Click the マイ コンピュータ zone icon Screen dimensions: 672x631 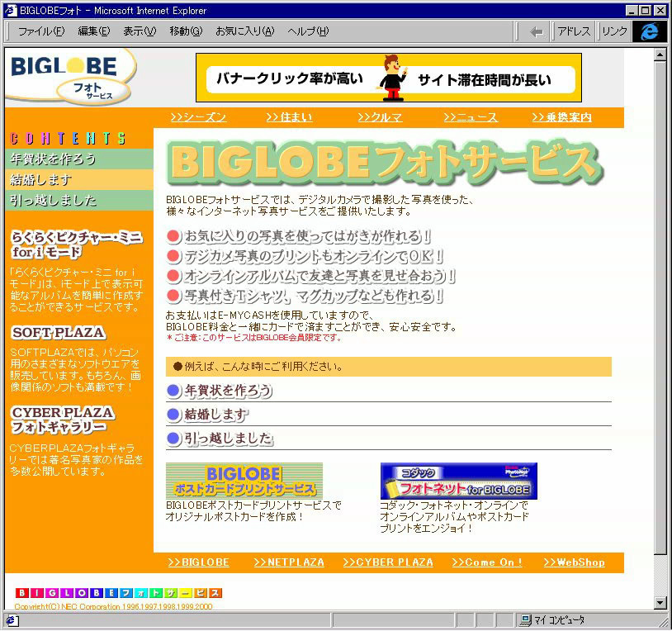click(x=525, y=620)
